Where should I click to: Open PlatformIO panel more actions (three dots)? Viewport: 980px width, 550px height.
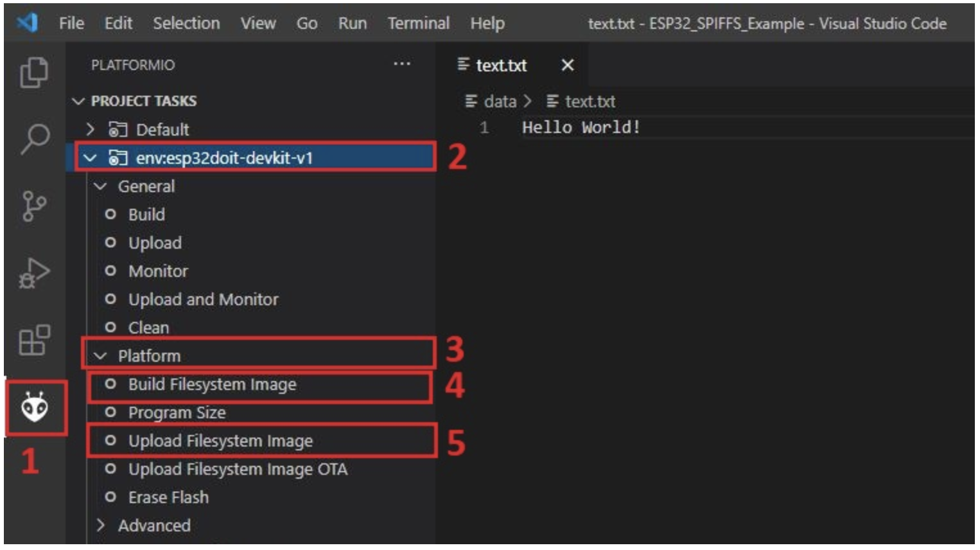click(x=402, y=64)
